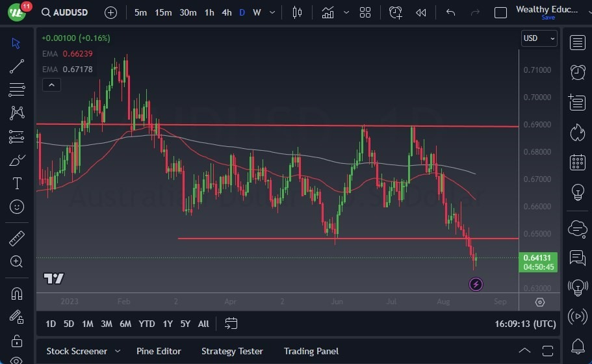Activate the zoom in tool

16,262
